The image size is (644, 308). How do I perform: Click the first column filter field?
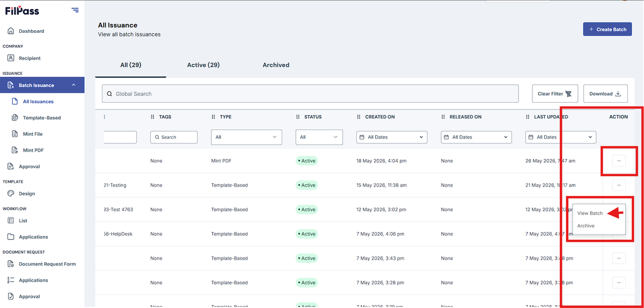[120, 137]
